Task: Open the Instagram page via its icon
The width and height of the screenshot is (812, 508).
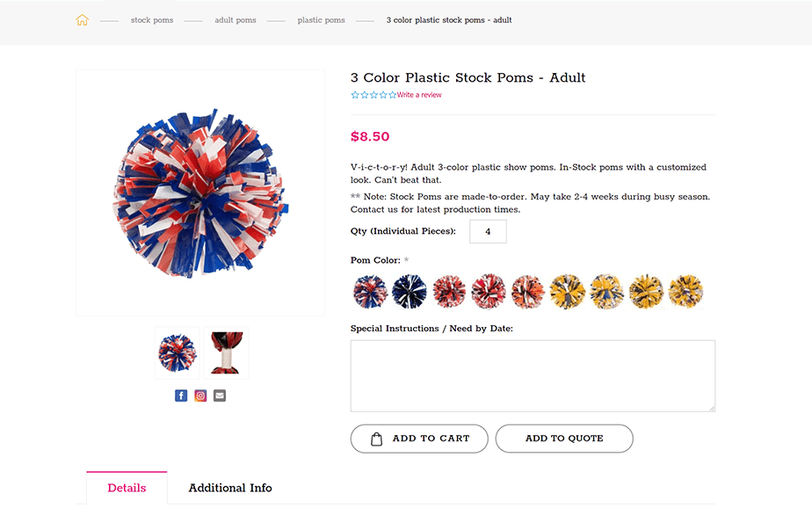Action: click(x=199, y=396)
